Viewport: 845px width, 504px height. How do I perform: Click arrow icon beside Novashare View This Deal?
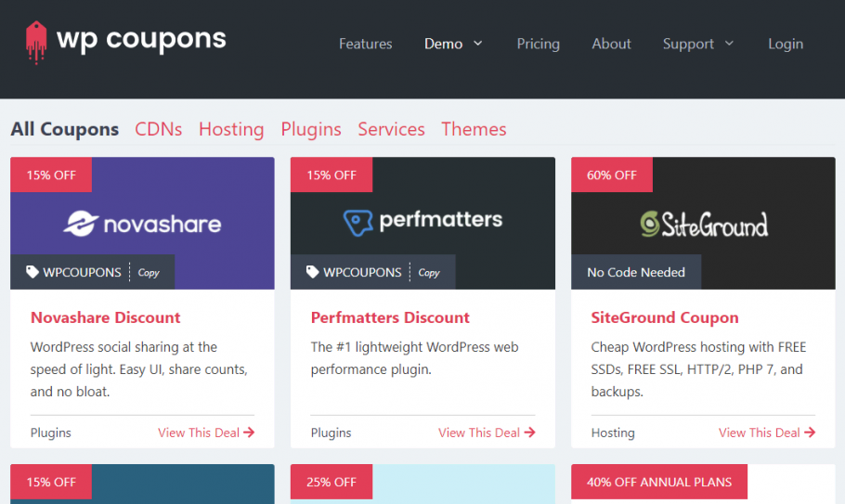(249, 433)
